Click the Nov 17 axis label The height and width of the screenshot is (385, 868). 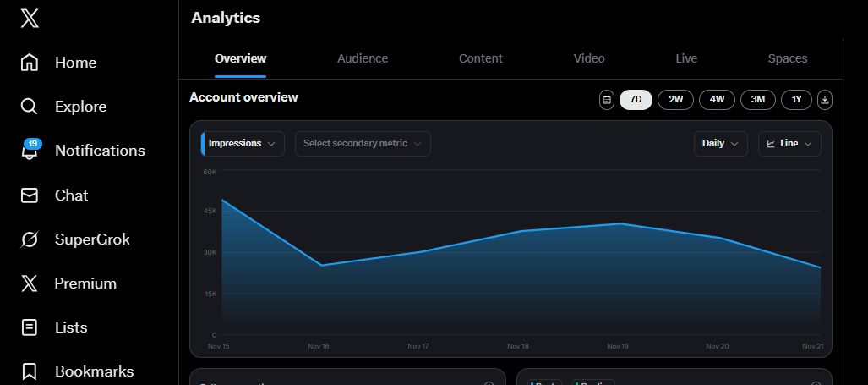coord(418,346)
